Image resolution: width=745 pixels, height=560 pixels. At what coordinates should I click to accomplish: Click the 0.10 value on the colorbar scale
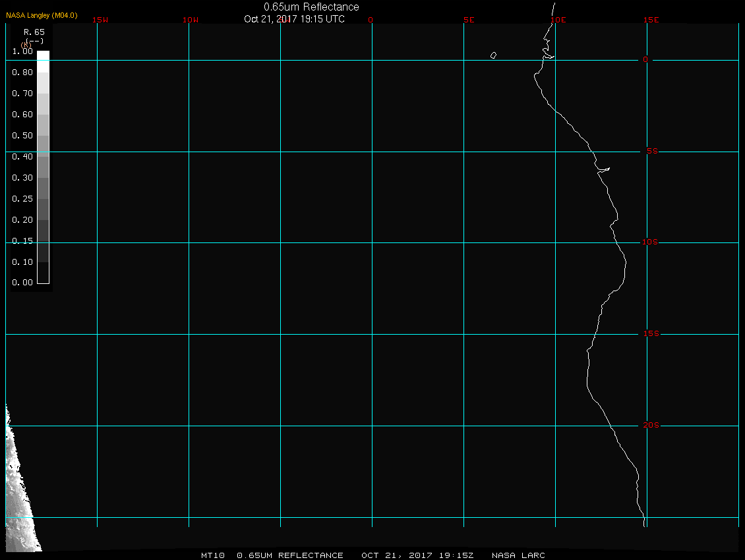tap(22, 262)
